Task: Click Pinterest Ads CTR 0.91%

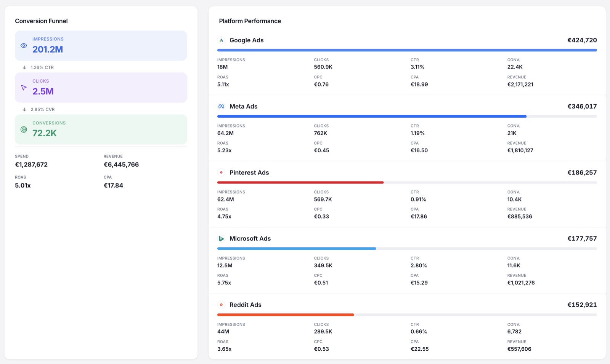Action: coord(418,199)
